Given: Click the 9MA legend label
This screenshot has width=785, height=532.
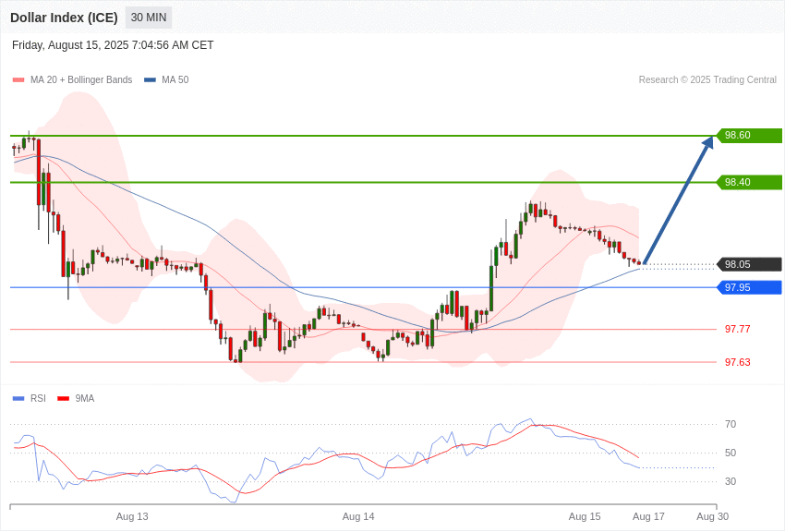Looking at the screenshot, I should coord(85,398).
